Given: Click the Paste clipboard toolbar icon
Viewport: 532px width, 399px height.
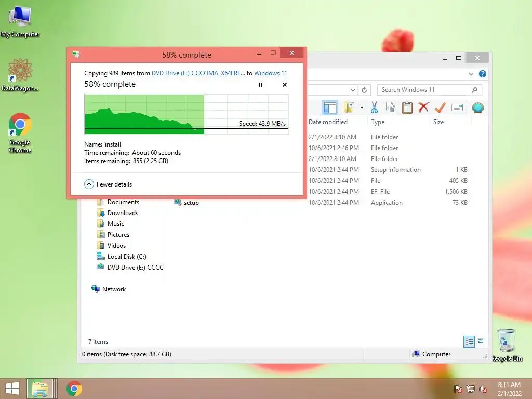Looking at the screenshot, I should 407,108.
